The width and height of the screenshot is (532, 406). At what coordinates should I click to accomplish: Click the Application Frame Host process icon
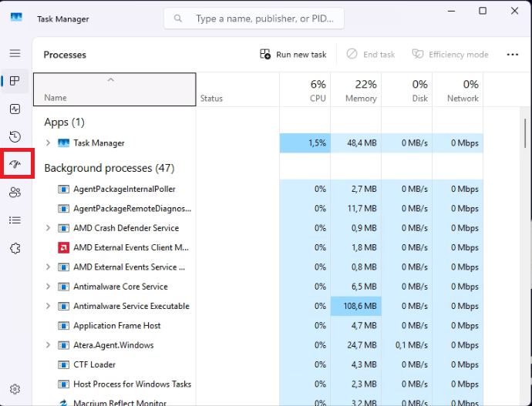click(x=63, y=326)
